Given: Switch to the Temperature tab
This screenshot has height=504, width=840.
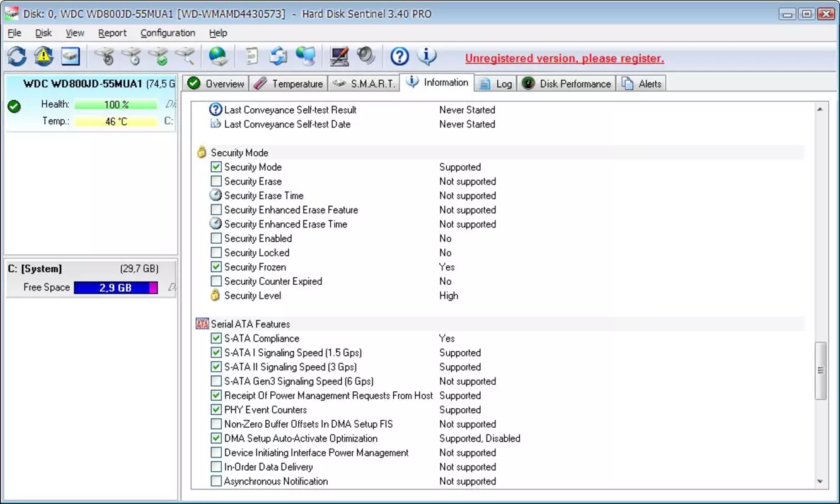Looking at the screenshot, I should [x=289, y=84].
